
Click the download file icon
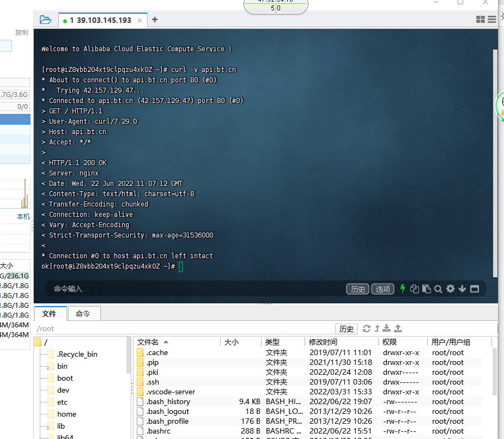pyautogui.click(x=387, y=328)
